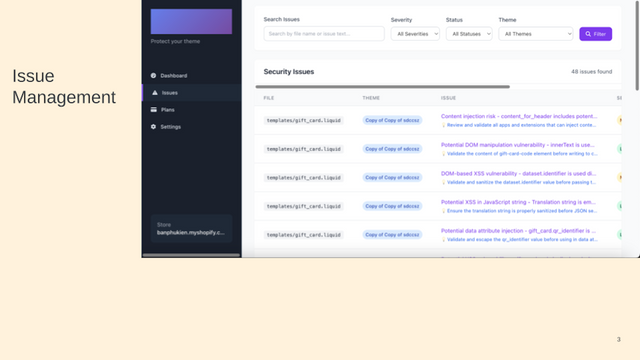Open the All Severities dropdown

415,34
